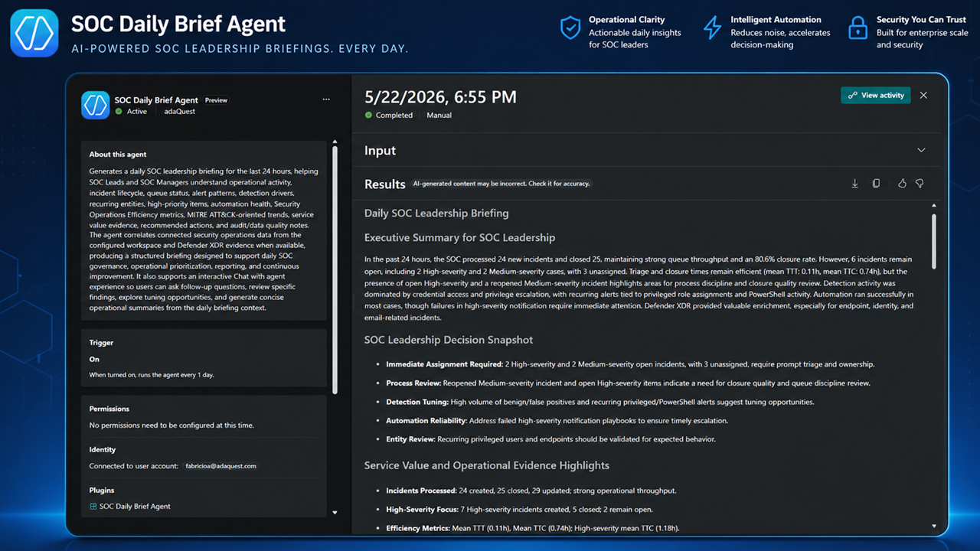This screenshot has height=551, width=980.
Task: Open the agent's three-dot more options menu
Action: [326, 99]
